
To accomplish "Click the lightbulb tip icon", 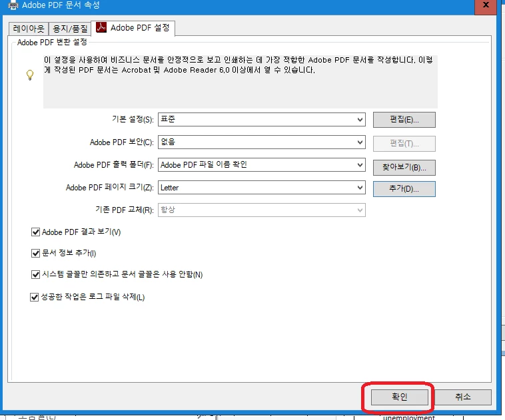I will [x=30, y=75].
